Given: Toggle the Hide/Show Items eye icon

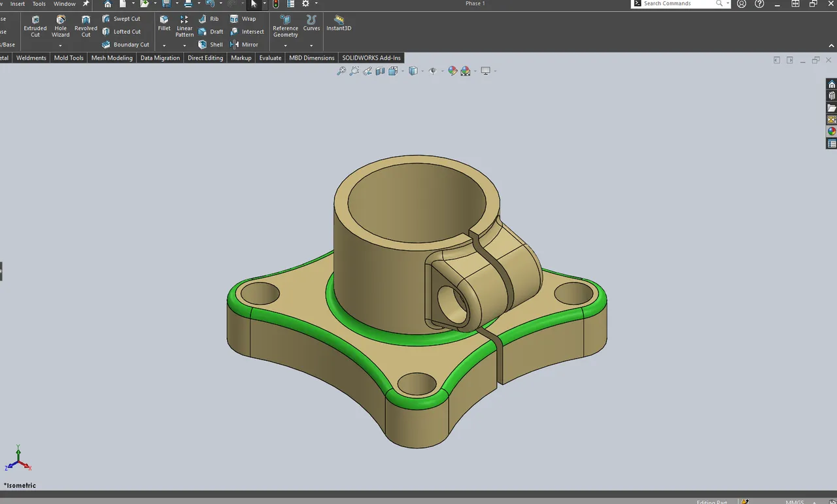Looking at the screenshot, I should [432, 71].
